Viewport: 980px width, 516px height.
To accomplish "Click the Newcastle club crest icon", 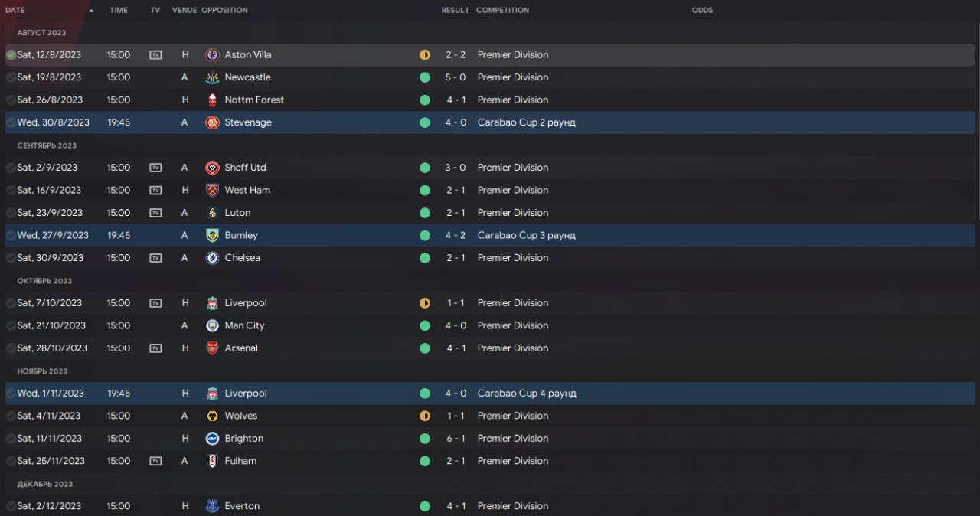I will (x=212, y=77).
